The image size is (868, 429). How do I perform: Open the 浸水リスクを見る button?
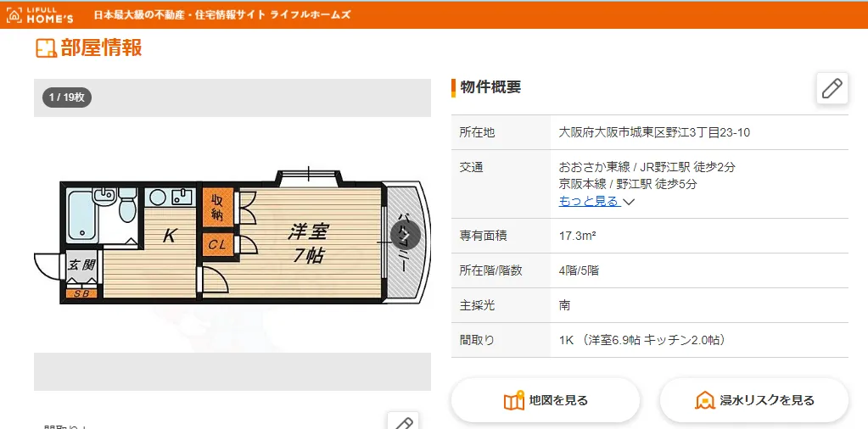[754, 400]
